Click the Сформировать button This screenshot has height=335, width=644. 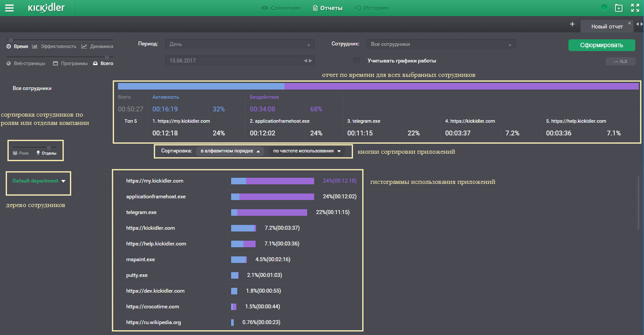pyautogui.click(x=602, y=45)
